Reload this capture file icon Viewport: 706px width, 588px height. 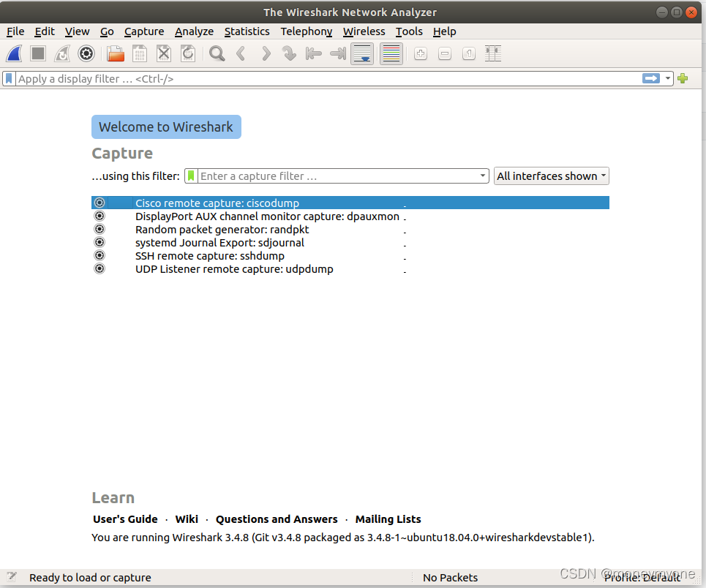[188, 53]
